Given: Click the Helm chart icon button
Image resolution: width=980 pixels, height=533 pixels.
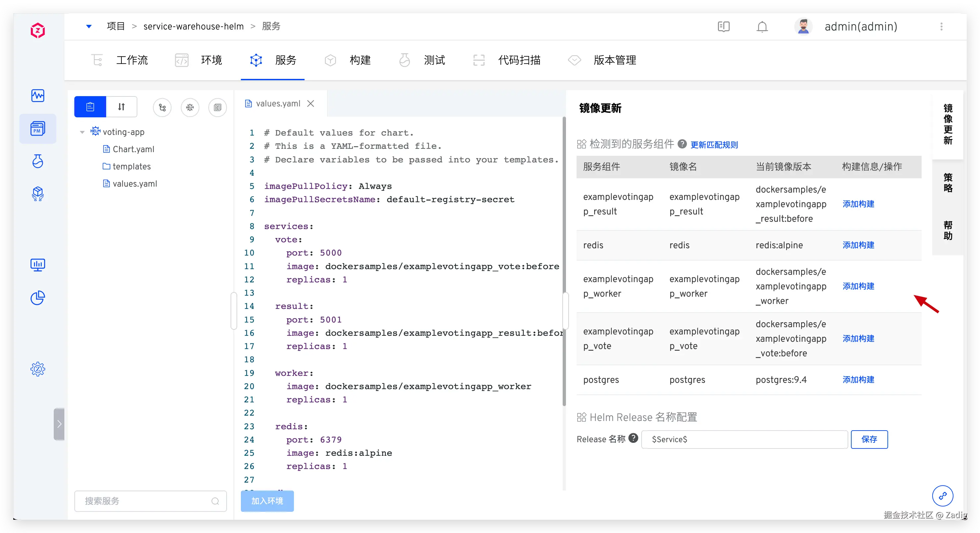Looking at the screenshot, I should pos(190,107).
